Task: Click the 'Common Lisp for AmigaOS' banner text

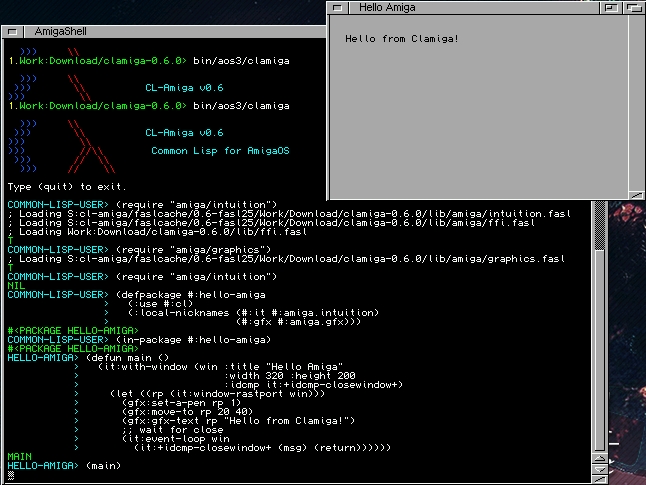Action: [220, 151]
